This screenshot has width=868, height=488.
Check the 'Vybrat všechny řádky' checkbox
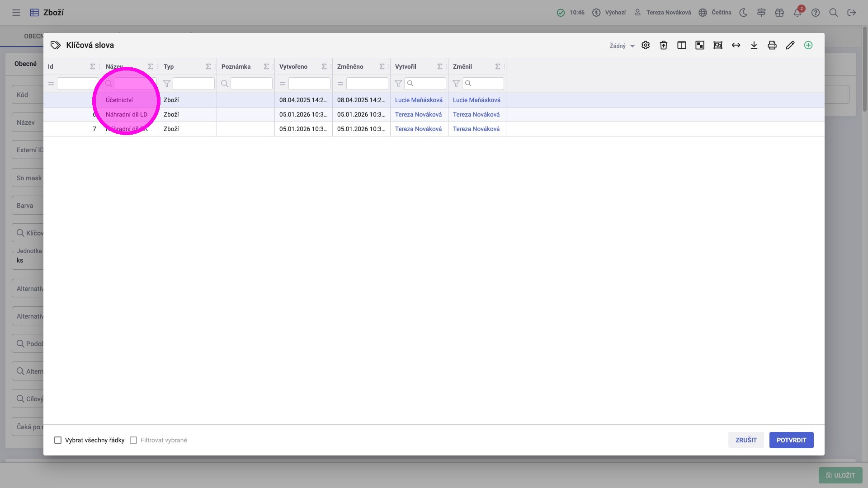pyautogui.click(x=58, y=440)
